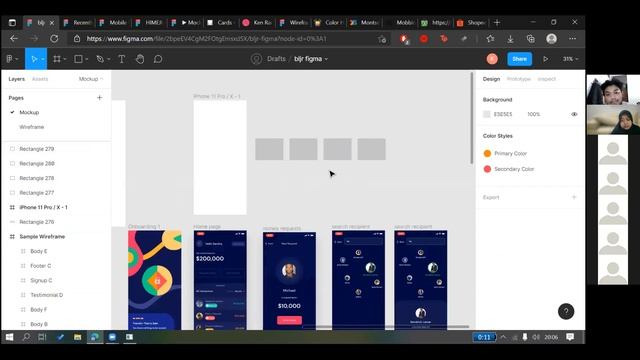Select layer Rectangle 280
The height and width of the screenshot is (360, 640).
[x=37, y=164]
